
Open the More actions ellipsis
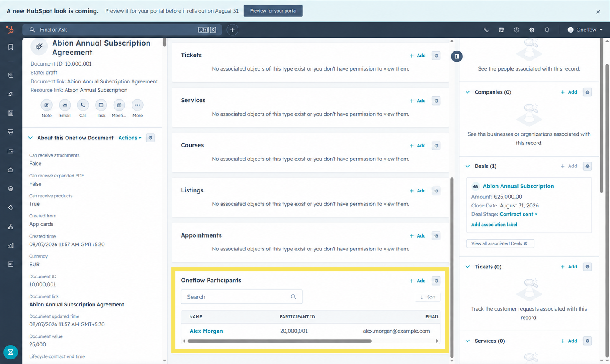[x=137, y=105]
